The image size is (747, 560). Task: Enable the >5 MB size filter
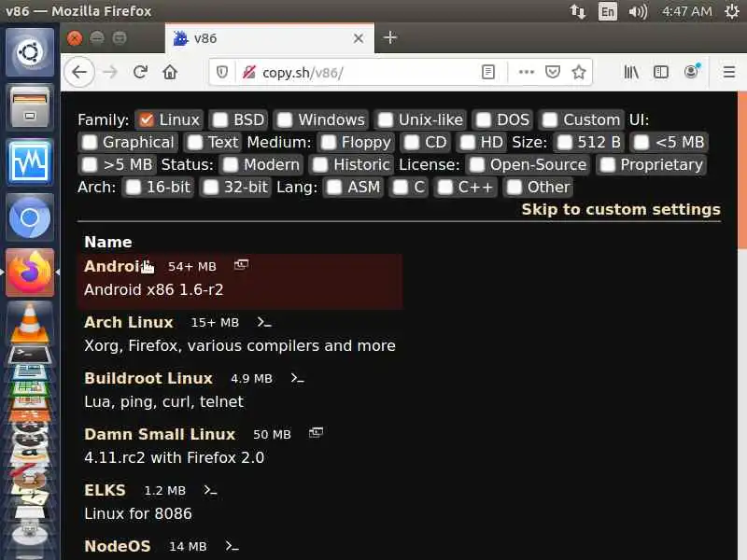coord(90,164)
